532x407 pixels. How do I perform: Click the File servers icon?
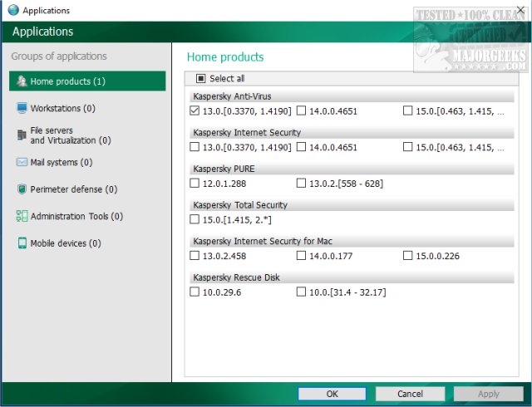pos(22,135)
